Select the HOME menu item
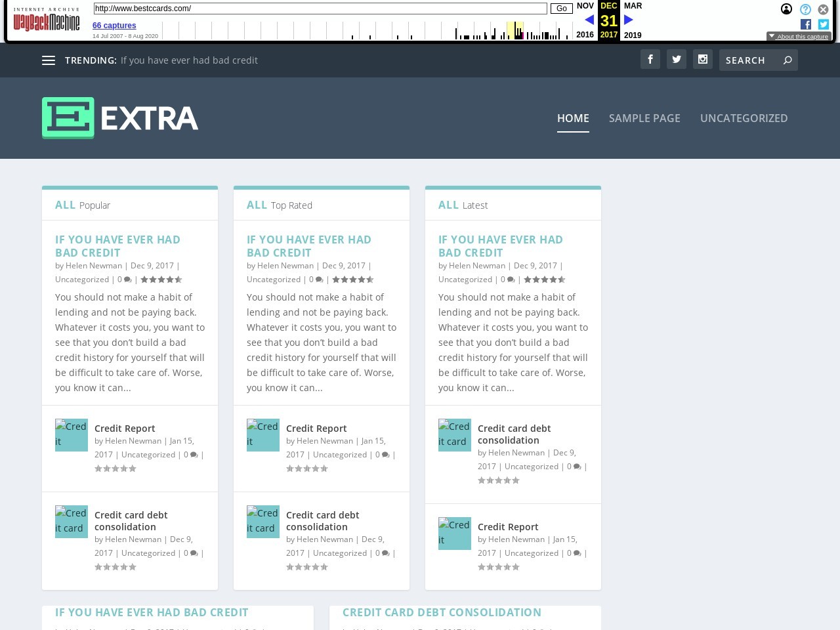The height and width of the screenshot is (630, 840). pyautogui.click(x=573, y=118)
